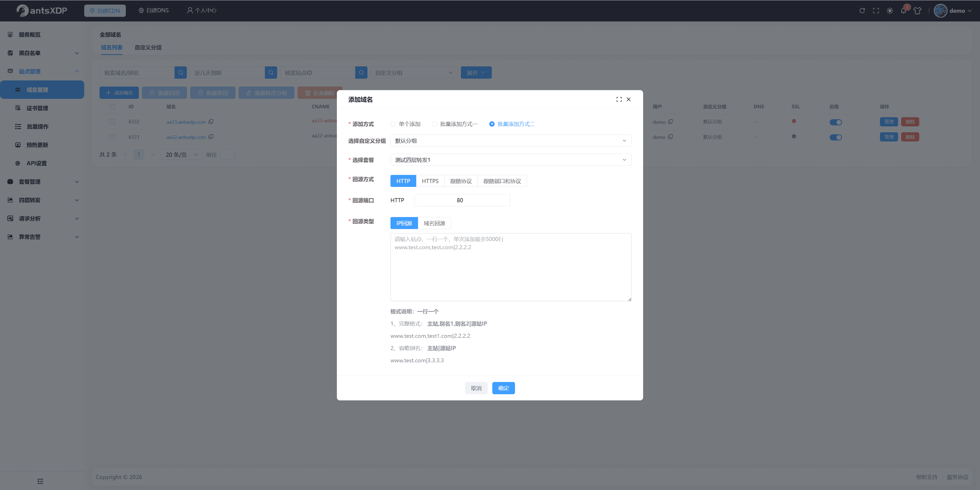Toggle fullscreen icon in top header
980x490 pixels.
tap(876, 11)
